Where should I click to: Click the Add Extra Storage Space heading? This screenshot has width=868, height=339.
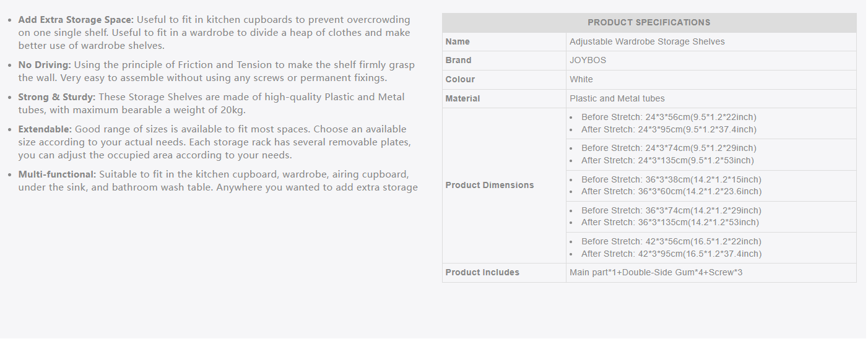point(76,20)
